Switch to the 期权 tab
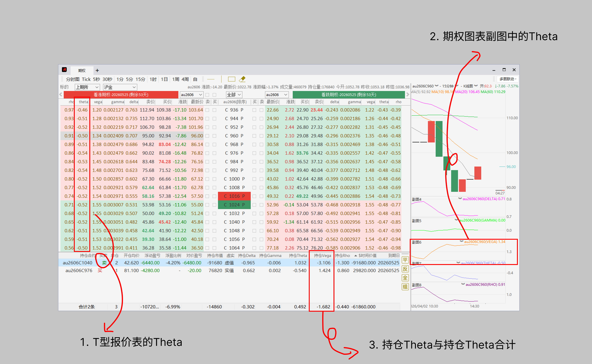 click(82, 70)
